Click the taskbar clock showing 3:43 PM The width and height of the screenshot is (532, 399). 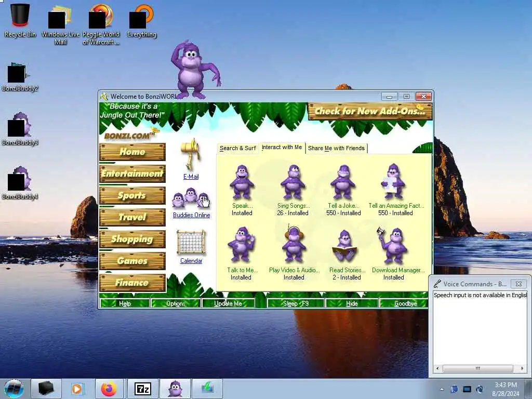506,389
